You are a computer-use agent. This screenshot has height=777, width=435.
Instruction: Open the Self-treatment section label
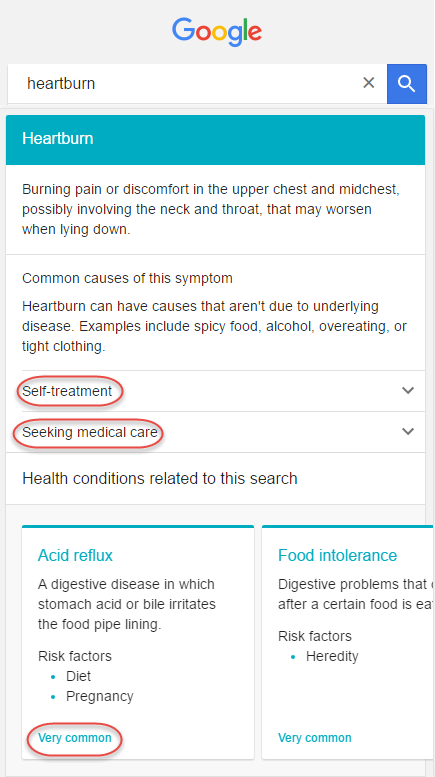coord(67,391)
